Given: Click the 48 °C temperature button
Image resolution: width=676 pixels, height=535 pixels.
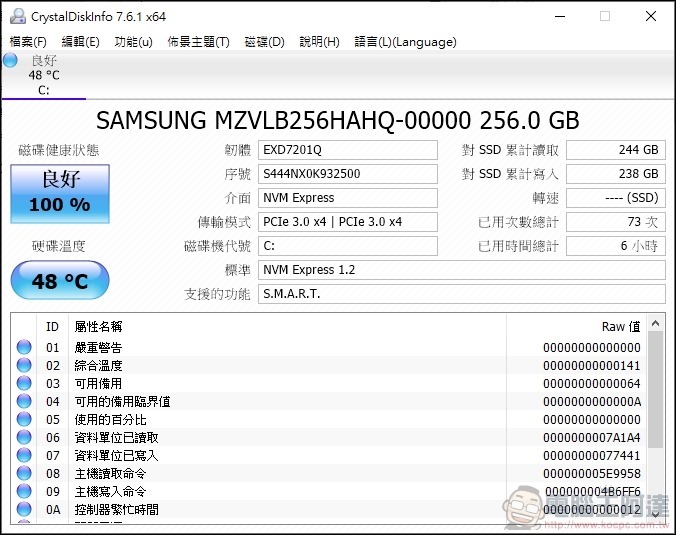Looking at the screenshot, I should coord(60,281).
